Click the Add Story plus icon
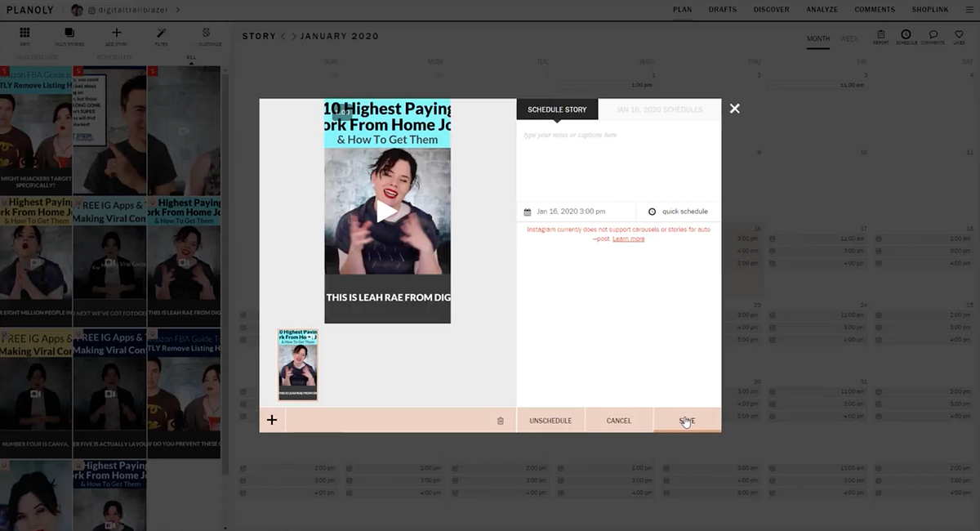The width and height of the screenshot is (980, 531). pyautogui.click(x=116, y=33)
